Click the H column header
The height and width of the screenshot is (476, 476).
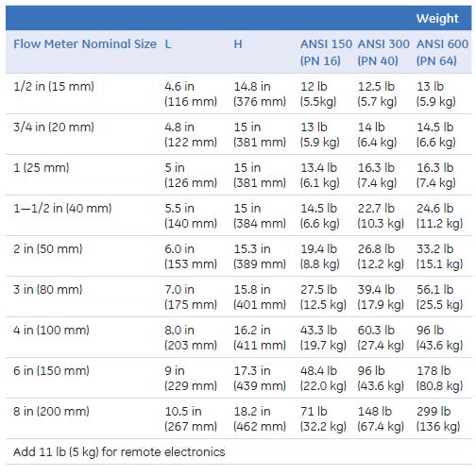(x=238, y=44)
